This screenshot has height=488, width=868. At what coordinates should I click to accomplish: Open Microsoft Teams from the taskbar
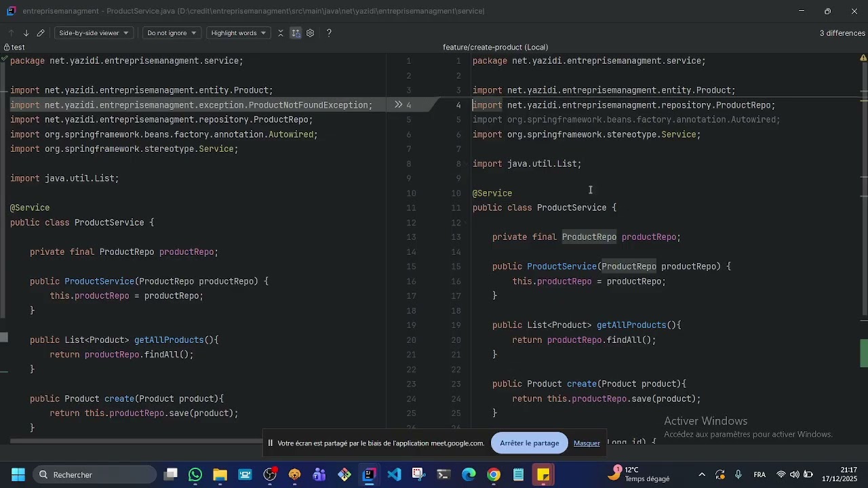pos(319,474)
